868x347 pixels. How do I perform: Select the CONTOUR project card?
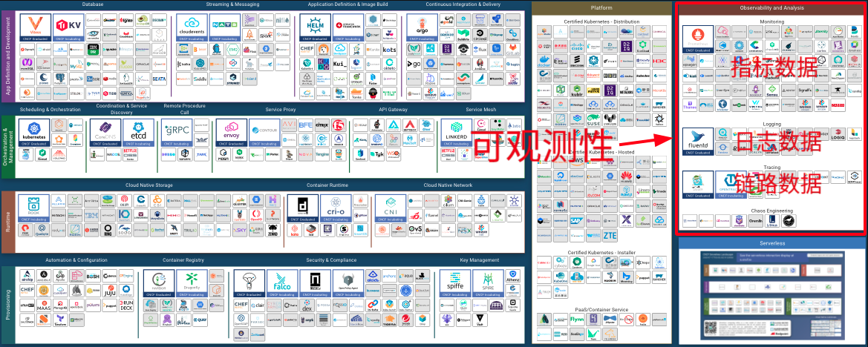[264, 132]
